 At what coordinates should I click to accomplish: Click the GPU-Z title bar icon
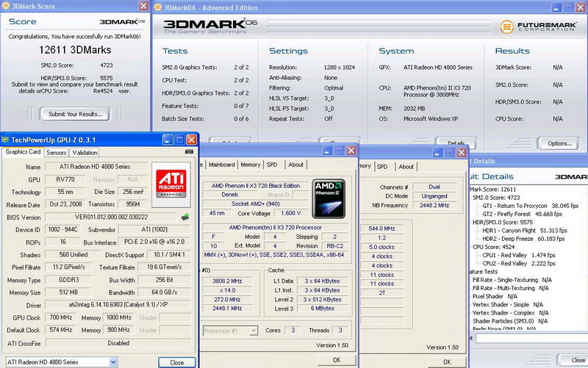[x=5, y=140]
